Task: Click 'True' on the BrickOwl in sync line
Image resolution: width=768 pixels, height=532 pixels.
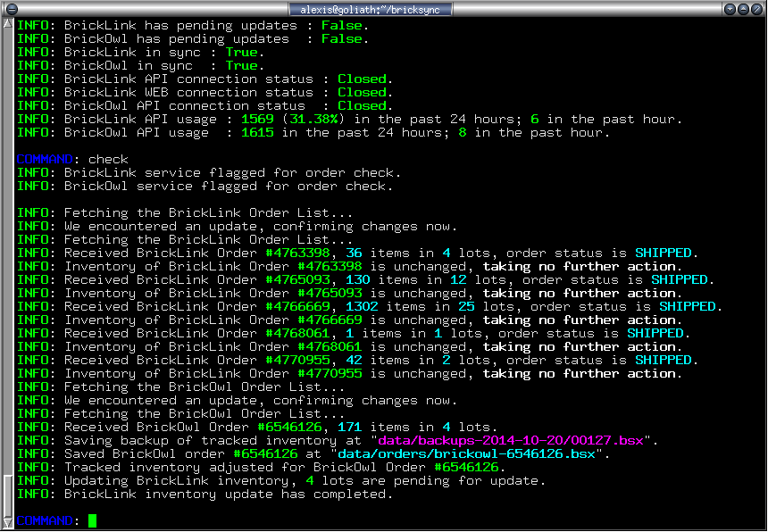Action: point(241,65)
